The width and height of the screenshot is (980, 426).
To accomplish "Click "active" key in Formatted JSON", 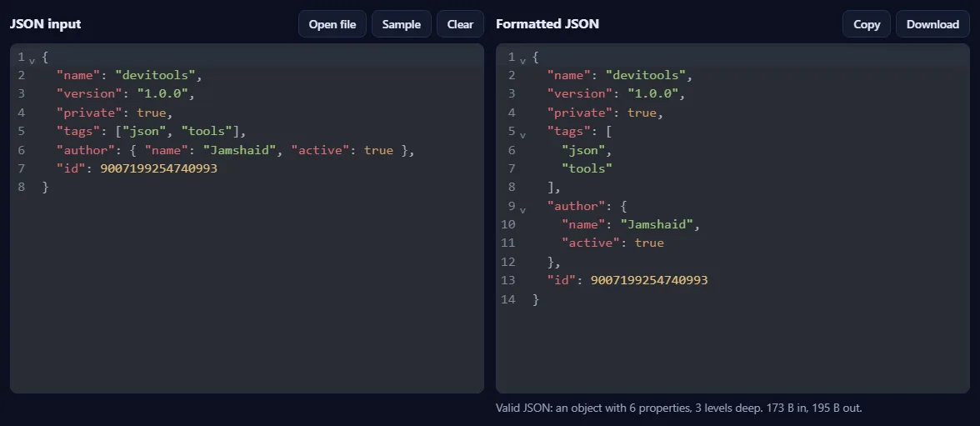I will point(591,243).
